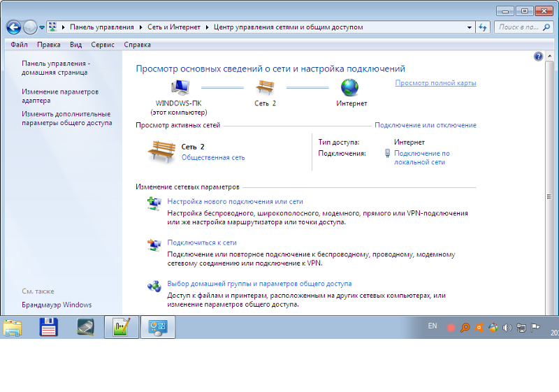The height and width of the screenshot is (392, 559).
Task: Click the vertical scrollbar thumb
Action: pyautogui.click(x=549, y=196)
